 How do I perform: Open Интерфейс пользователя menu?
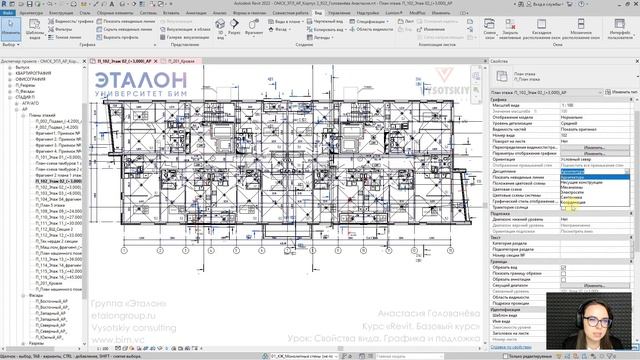[620, 29]
